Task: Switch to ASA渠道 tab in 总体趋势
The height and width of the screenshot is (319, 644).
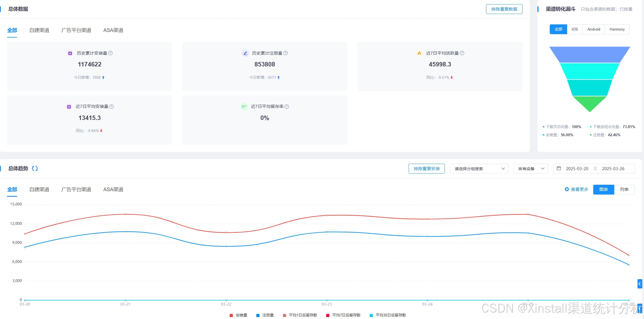Action: (113, 189)
